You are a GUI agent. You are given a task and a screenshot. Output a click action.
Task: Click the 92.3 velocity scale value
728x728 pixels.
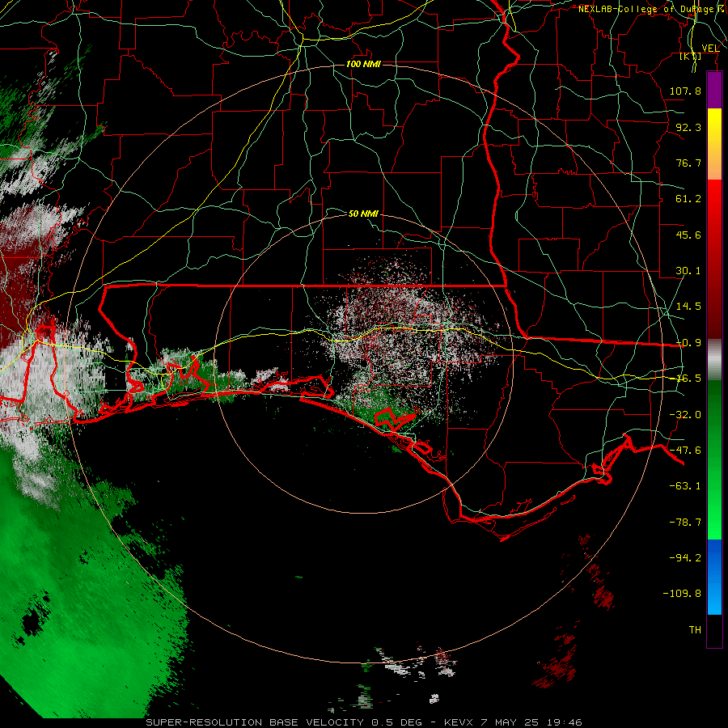tap(688, 127)
